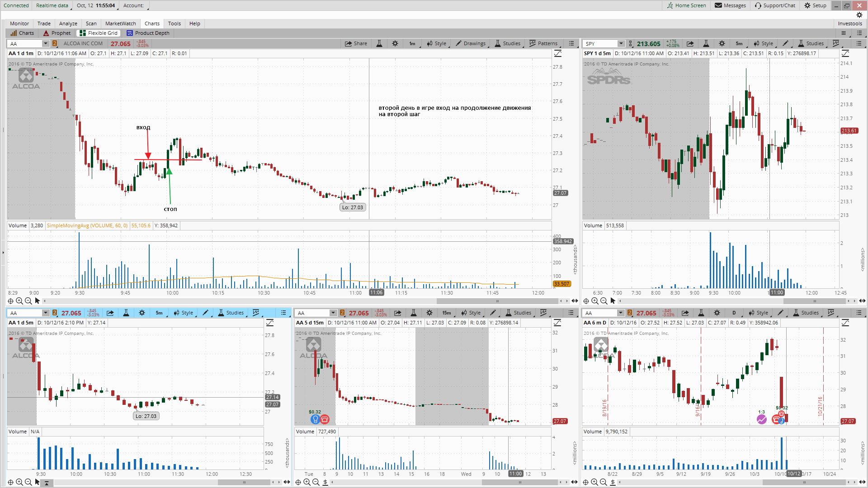Zoom in on the AA 1m chart
This screenshot has width=868, height=488.
[x=19, y=301]
